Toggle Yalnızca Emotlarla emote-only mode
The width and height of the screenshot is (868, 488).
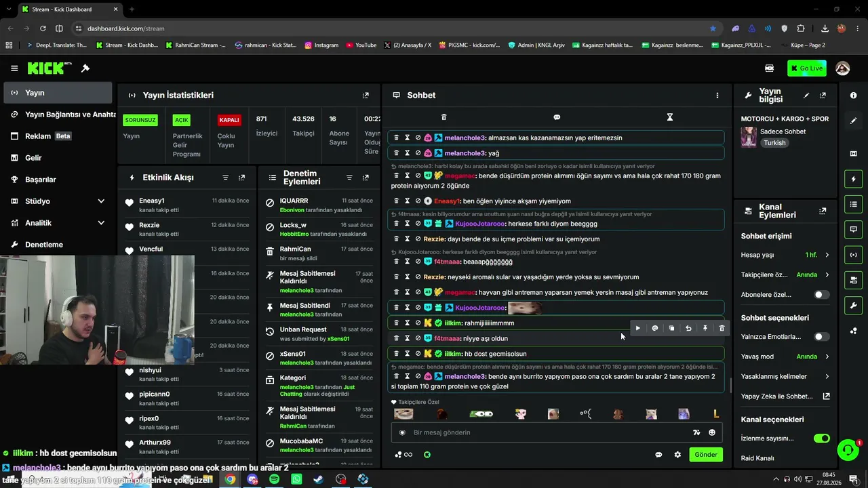click(x=821, y=337)
